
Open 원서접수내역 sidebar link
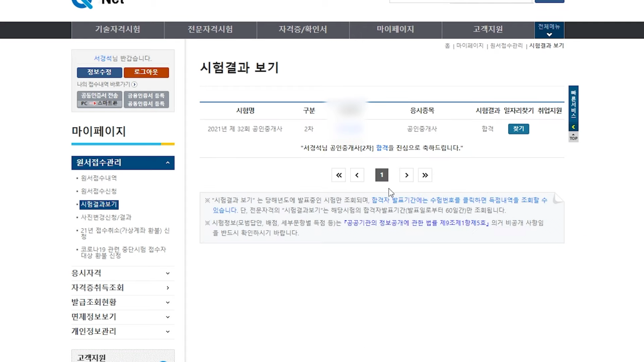click(x=99, y=178)
